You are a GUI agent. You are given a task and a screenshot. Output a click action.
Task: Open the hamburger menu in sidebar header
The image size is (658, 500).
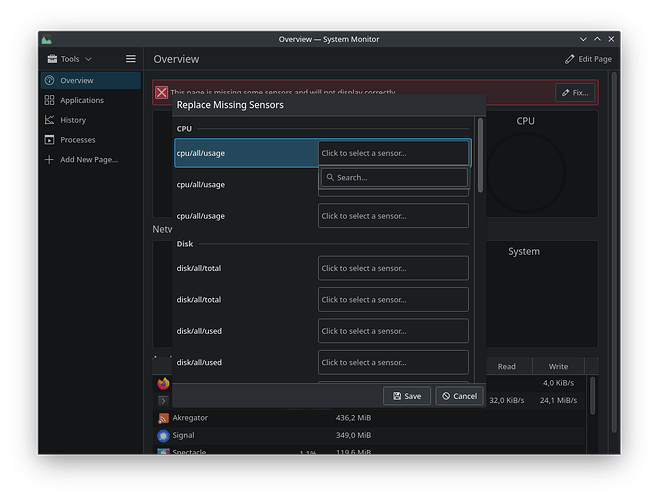coord(131,59)
